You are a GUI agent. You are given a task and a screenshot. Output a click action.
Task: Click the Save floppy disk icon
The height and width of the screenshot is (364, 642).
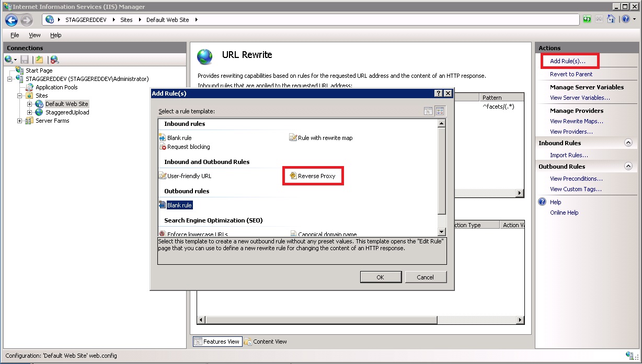click(25, 60)
